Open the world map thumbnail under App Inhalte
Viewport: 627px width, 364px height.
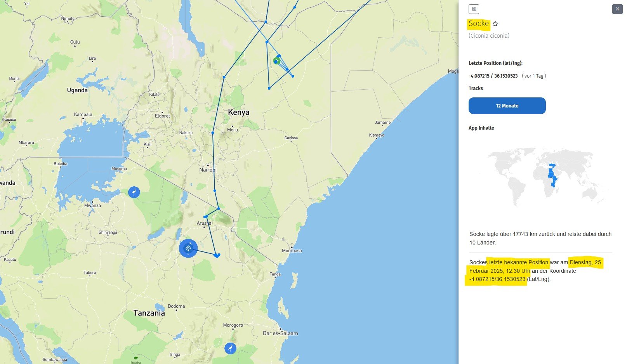[545, 177]
